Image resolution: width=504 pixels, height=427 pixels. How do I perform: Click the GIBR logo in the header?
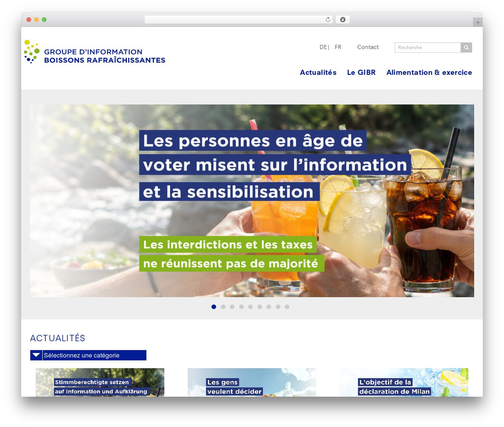click(x=94, y=52)
